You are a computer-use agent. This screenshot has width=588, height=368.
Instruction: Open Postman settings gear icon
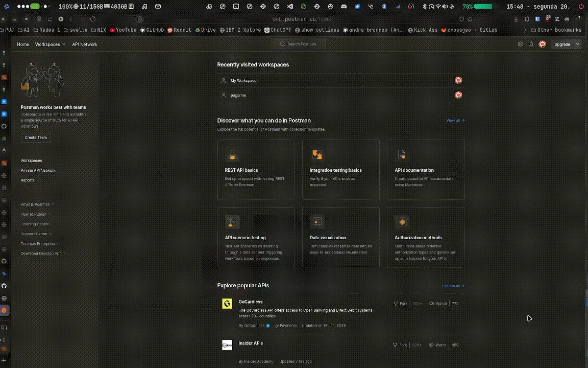pyautogui.click(x=520, y=44)
